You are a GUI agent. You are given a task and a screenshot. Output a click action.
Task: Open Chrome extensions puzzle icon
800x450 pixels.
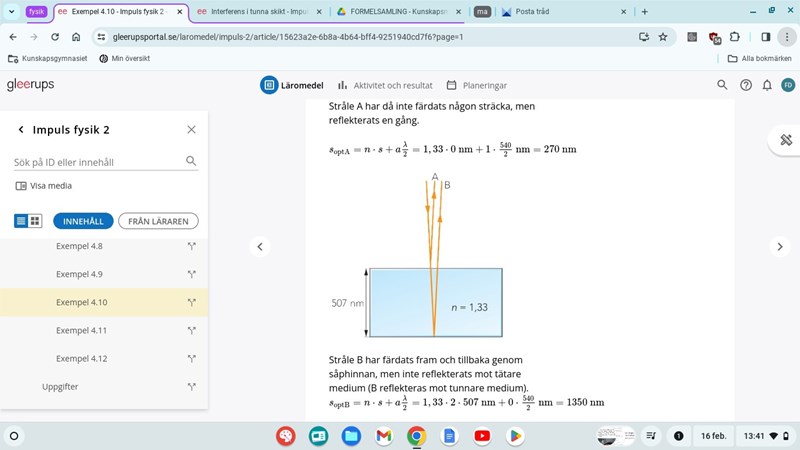[x=735, y=37]
